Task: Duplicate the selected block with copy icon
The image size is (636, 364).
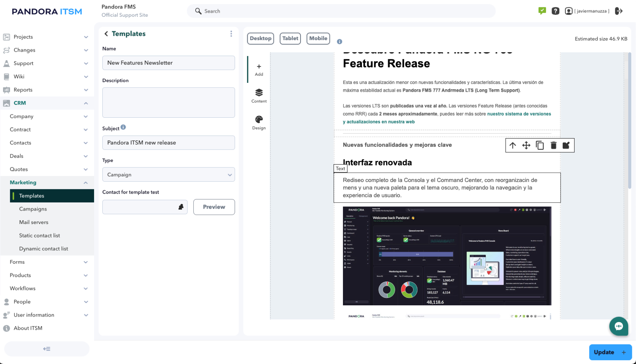Action: tap(540, 145)
